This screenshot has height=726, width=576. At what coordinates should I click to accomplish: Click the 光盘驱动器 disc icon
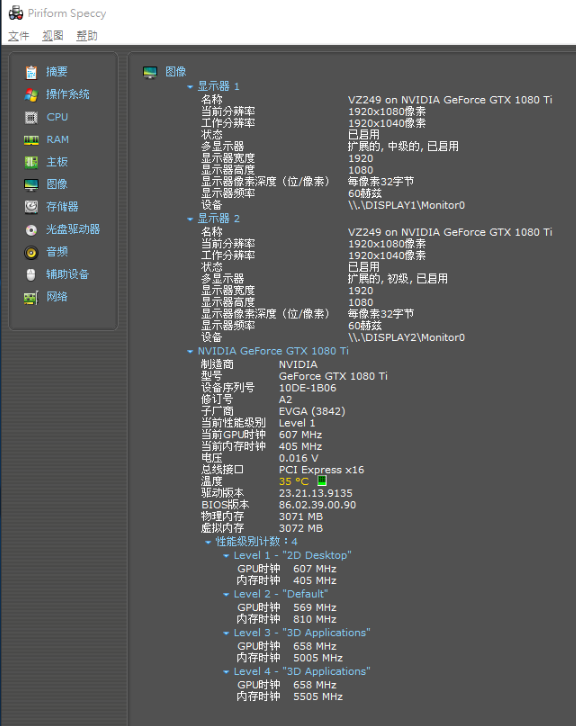(31, 230)
